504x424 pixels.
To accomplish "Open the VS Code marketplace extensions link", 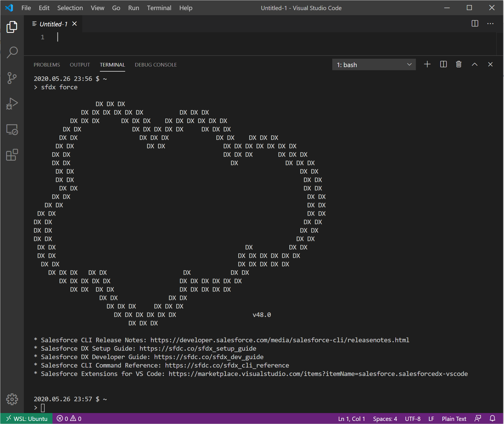I will 318,374.
